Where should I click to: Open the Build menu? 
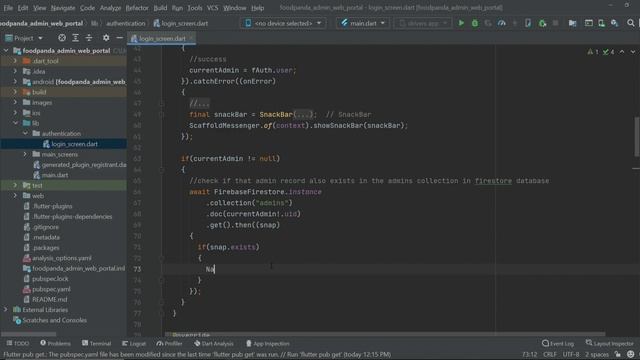click(160, 8)
